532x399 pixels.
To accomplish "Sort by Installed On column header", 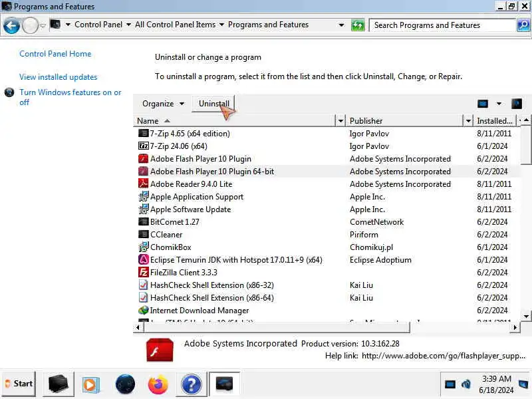I will pyautogui.click(x=495, y=121).
